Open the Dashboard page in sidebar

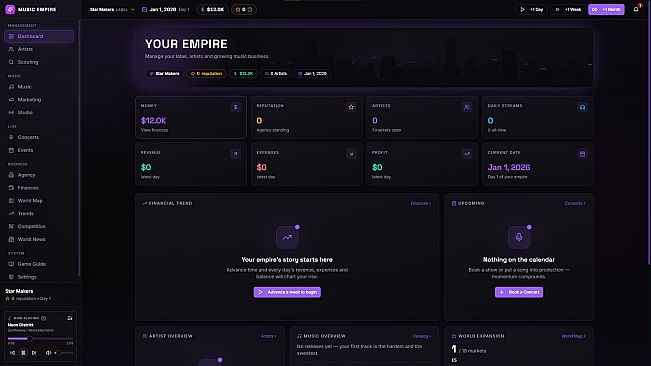(x=39, y=36)
